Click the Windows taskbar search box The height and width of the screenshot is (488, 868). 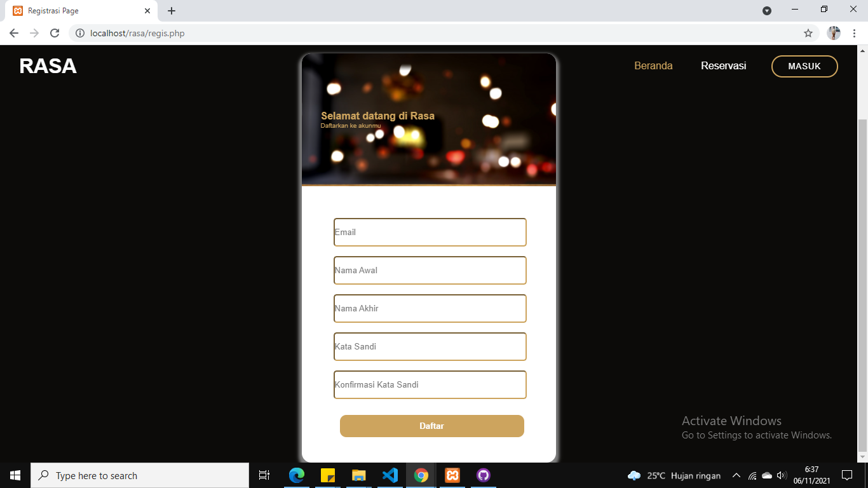[140, 475]
